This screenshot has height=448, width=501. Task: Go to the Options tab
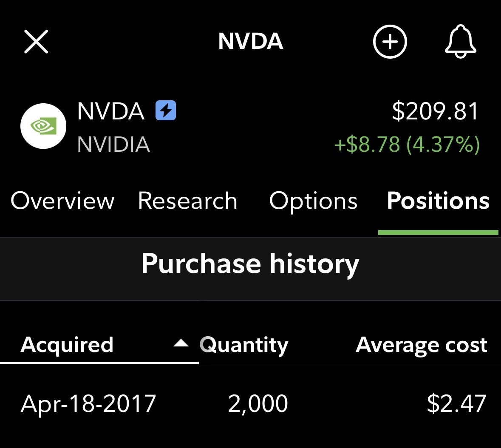pos(313,201)
